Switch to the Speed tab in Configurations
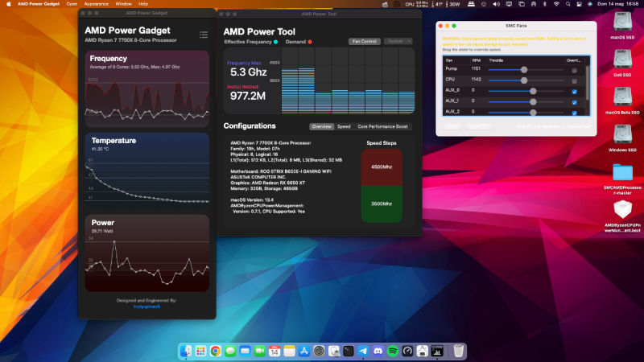The height and width of the screenshot is (362, 644). pyautogui.click(x=344, y=126)
